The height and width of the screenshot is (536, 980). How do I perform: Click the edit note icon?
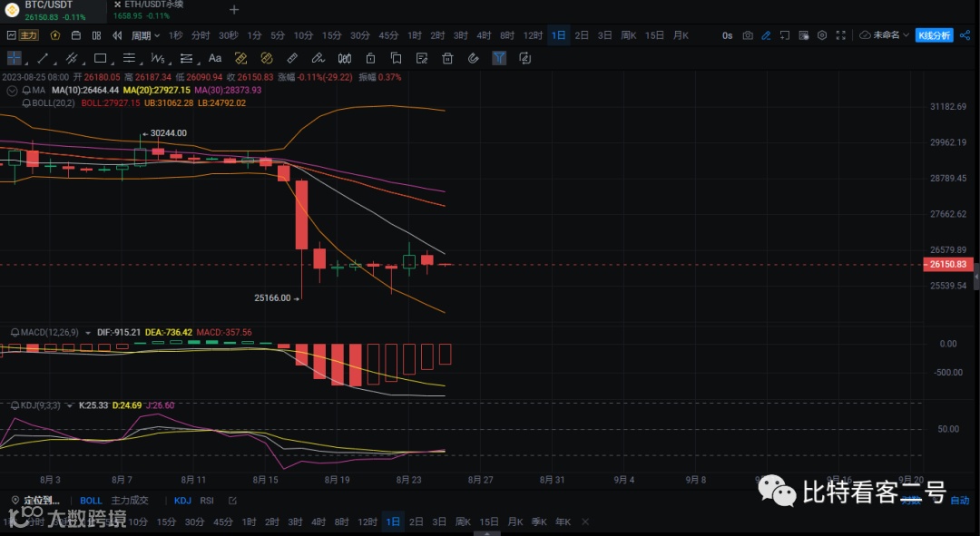pos(422,59)
